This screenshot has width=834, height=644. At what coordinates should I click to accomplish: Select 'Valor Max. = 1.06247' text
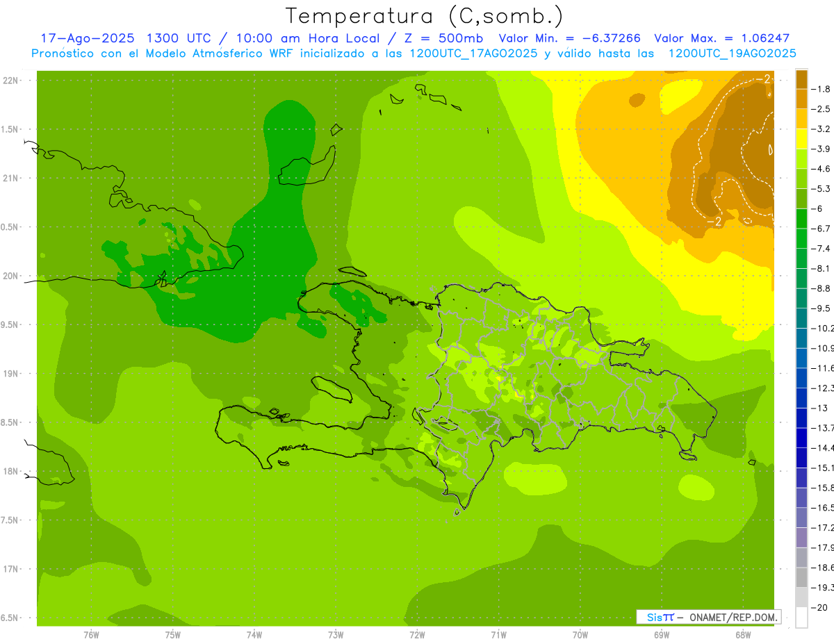tap(722, 38)
